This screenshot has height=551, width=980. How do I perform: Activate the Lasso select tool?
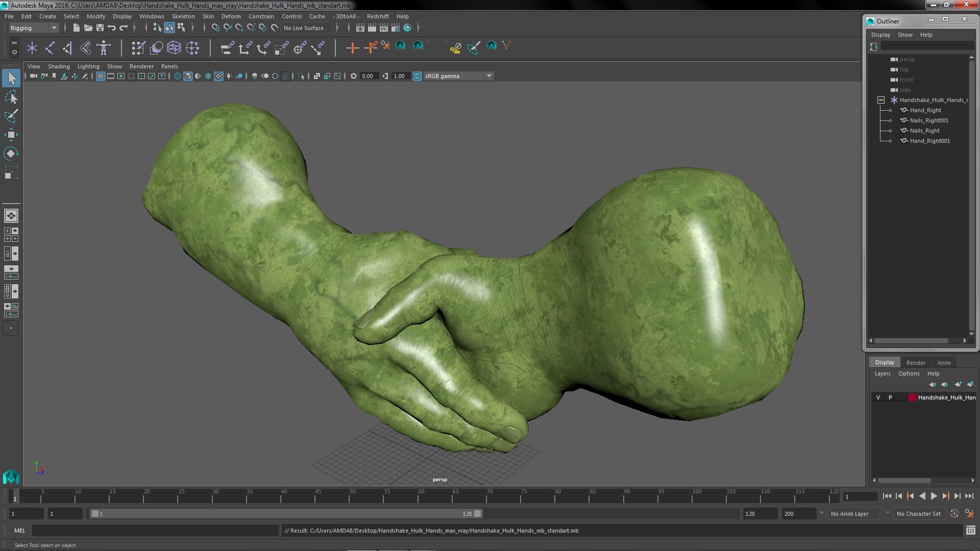click(x=11, y=97)
